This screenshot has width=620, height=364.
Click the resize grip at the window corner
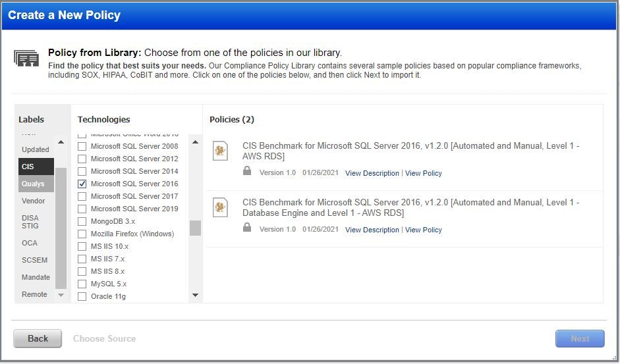pyautogui.click(x=615, y=357)
